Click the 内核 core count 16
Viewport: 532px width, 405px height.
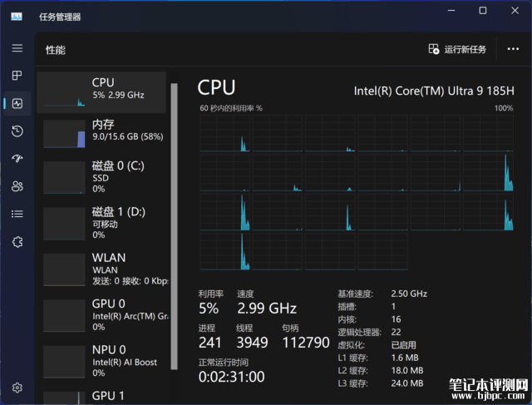(x=396, y=319)
